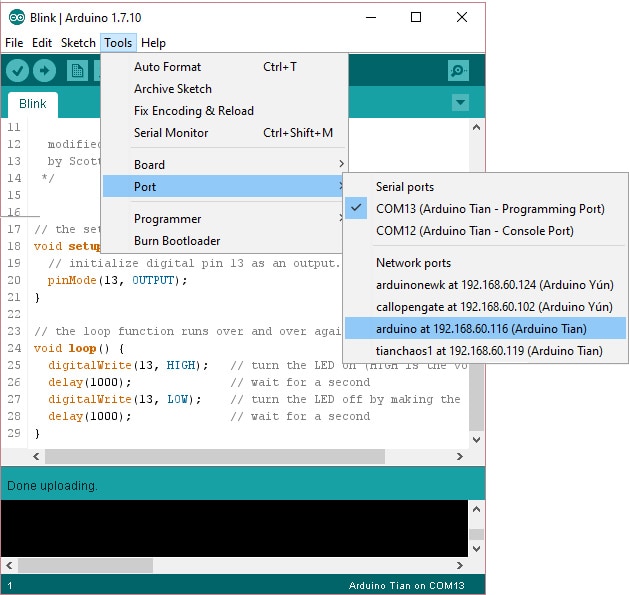Click the Arduino logo in title bar

16,17
